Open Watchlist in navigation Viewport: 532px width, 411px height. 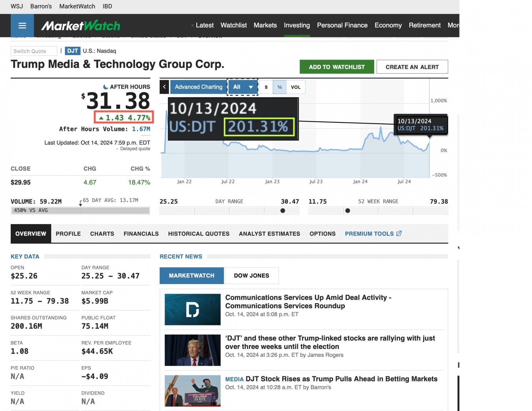coord(234,25)
